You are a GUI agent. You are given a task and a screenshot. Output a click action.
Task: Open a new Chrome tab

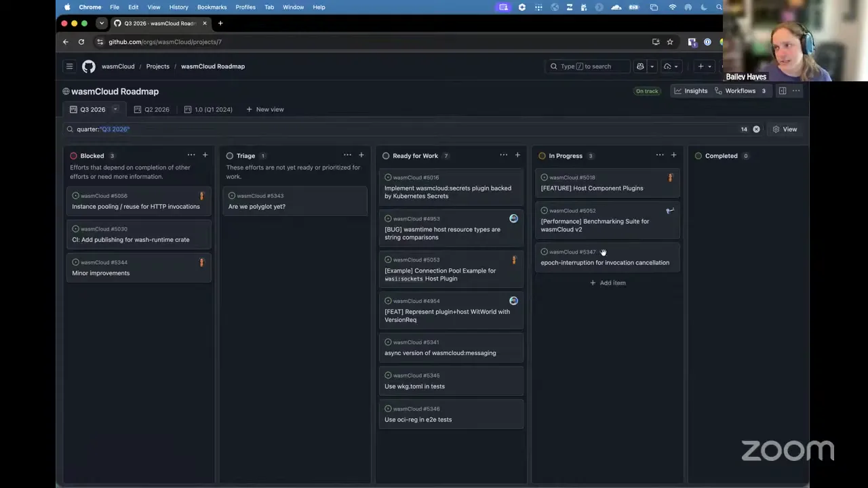coord(220,23)
